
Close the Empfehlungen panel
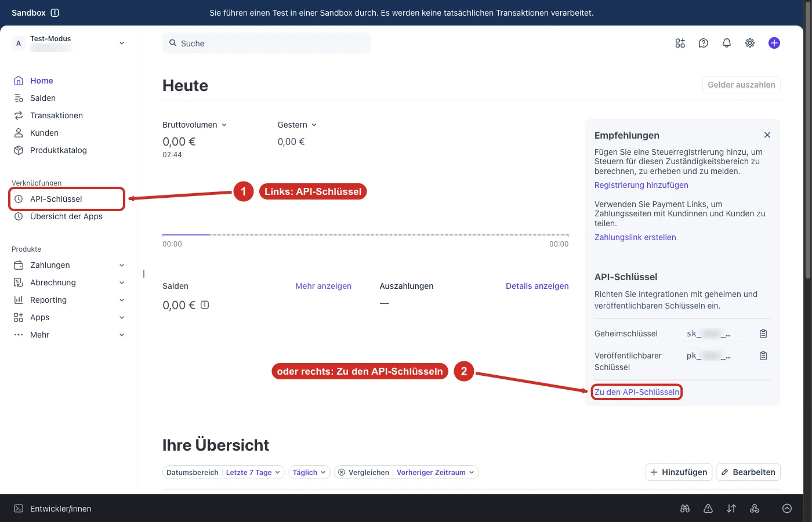(x=767, y=135)
